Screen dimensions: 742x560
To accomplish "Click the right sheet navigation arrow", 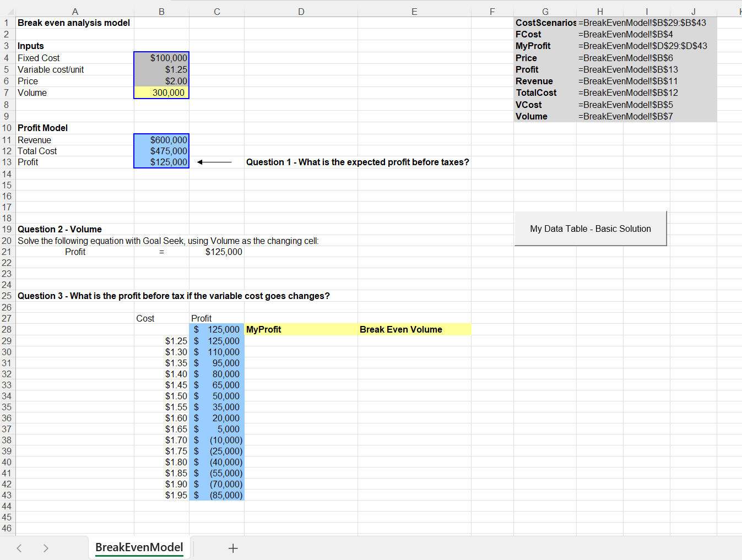I will coord(46,548).
